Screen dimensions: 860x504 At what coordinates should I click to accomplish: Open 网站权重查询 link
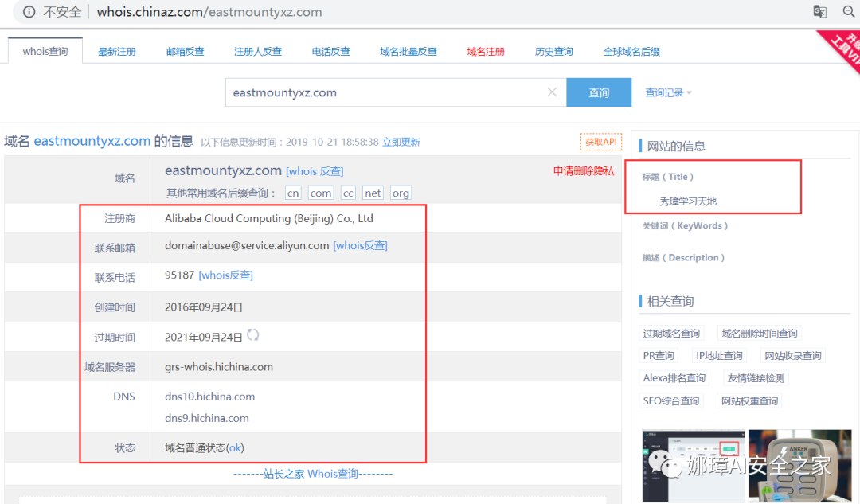[x=750, y=401]
